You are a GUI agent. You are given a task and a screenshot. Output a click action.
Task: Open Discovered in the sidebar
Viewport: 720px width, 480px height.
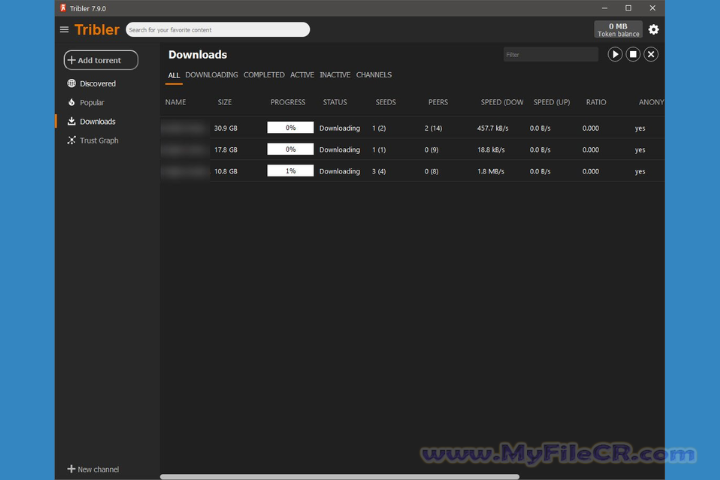[x=91, y=84]
